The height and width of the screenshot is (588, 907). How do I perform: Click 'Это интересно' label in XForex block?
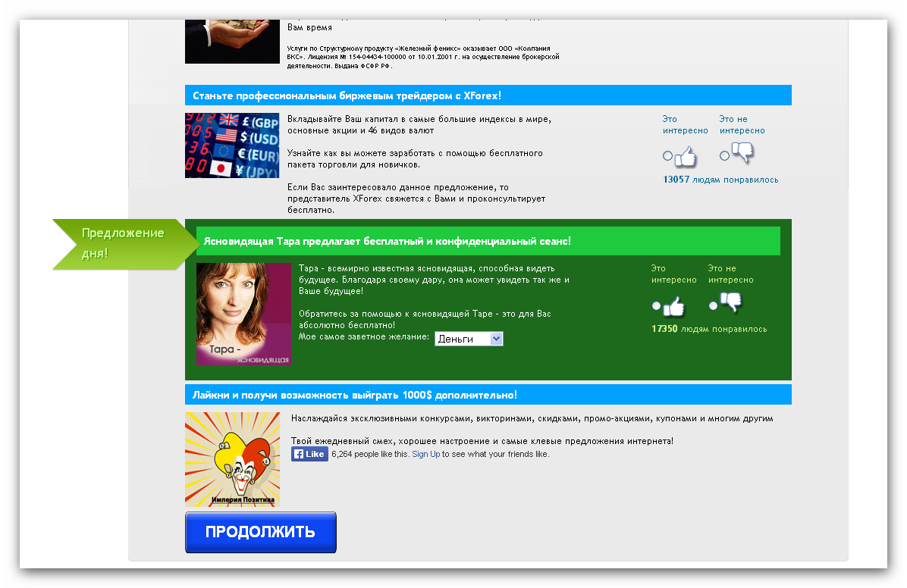[686, 125]
